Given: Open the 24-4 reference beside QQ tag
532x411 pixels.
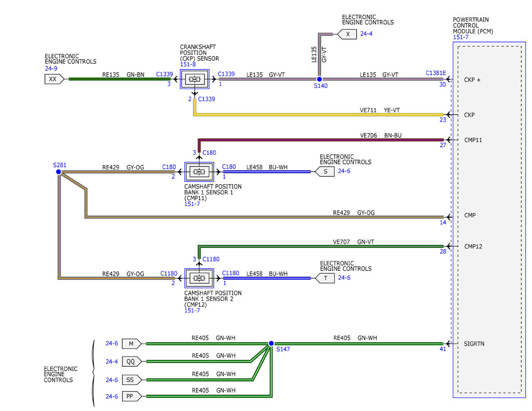Looking at the screenshot, I should click(x=112, y=361).
